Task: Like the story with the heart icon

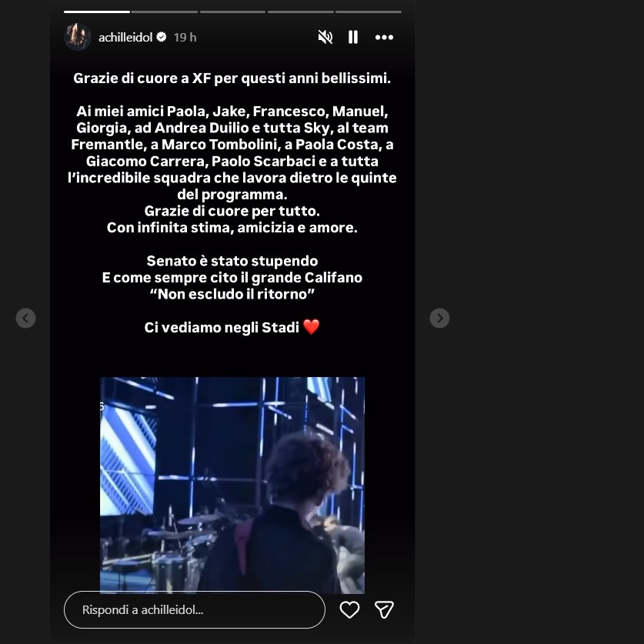Action: [x=349, y=609]
